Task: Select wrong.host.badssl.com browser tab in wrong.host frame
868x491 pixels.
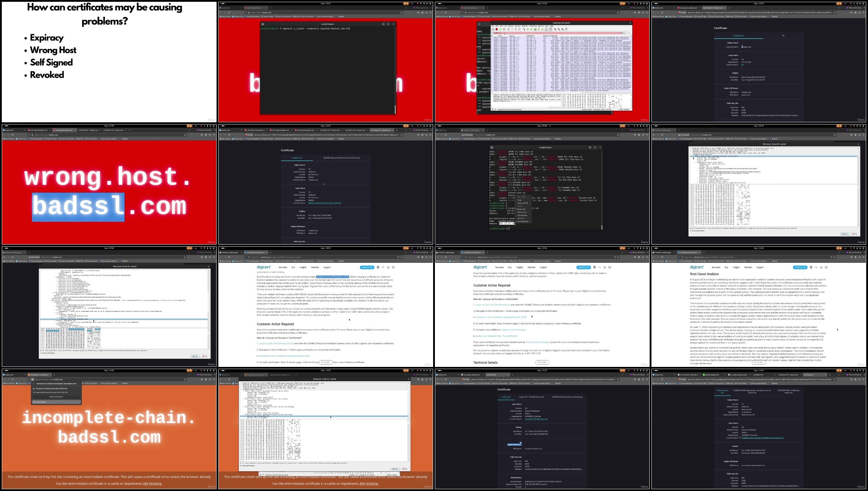Action: [64, 130]
